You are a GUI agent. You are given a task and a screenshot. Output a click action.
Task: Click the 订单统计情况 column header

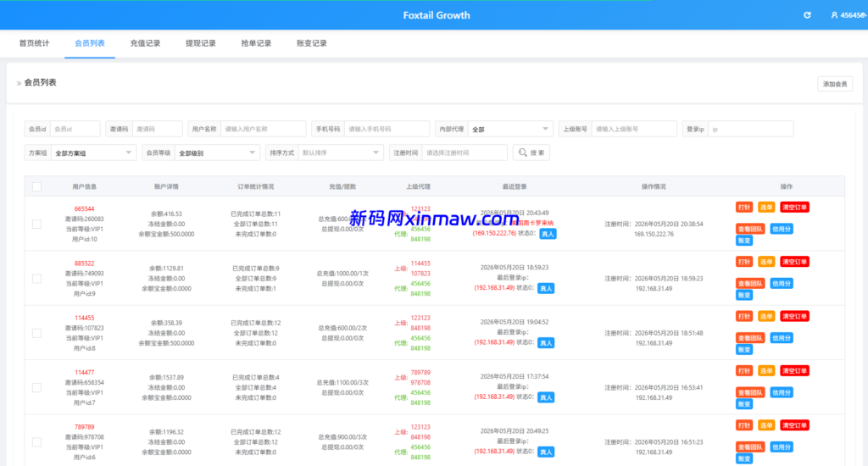click(x=255, y=186)
